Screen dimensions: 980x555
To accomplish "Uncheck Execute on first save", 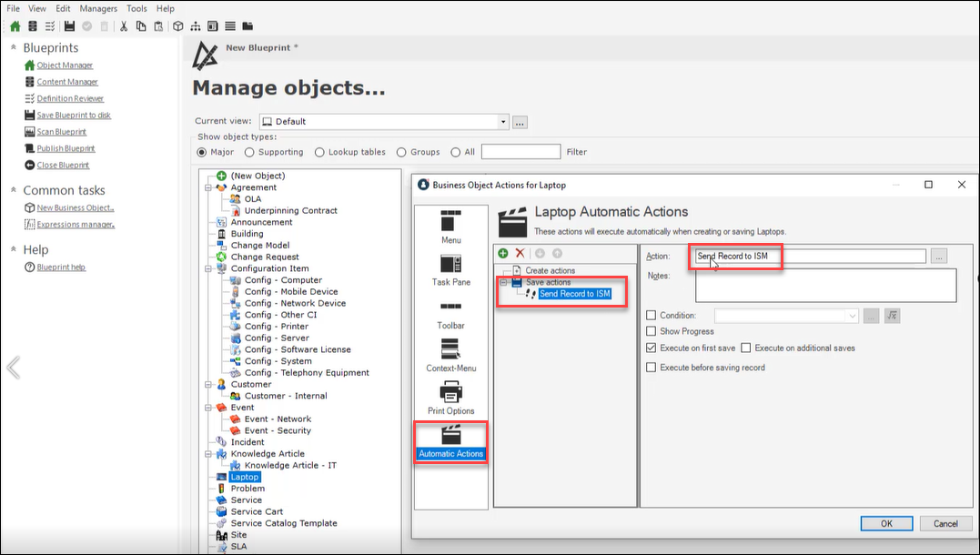I will tap(651, 348).
